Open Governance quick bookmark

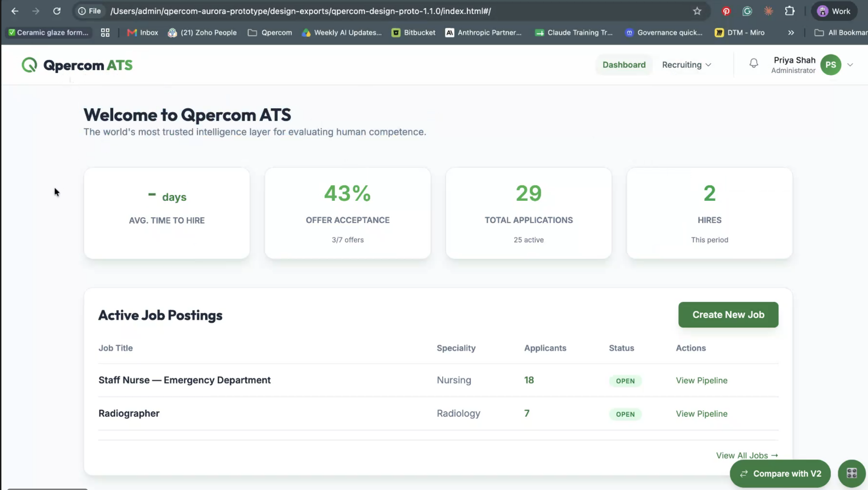point(664,32)
